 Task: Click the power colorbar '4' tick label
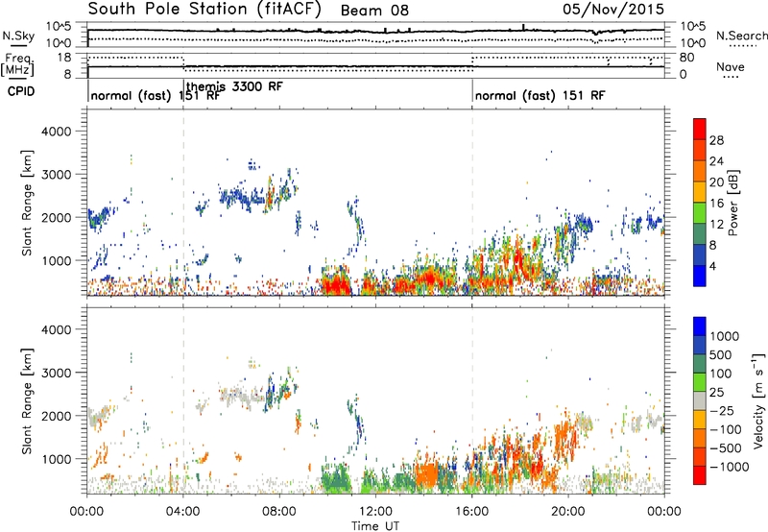click(713, 266)
